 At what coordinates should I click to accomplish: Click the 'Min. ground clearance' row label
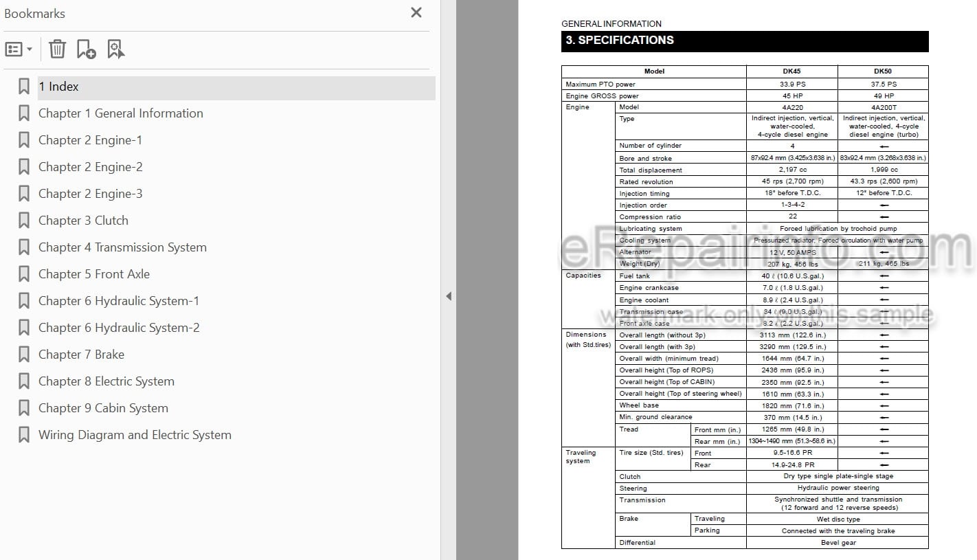(655, 417)
